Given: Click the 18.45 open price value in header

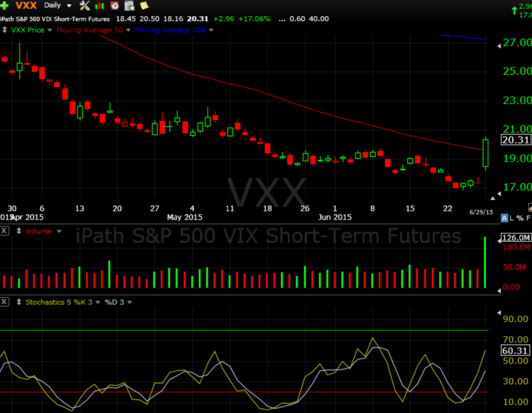Looking at the screenshot, I should pos(126,19).
